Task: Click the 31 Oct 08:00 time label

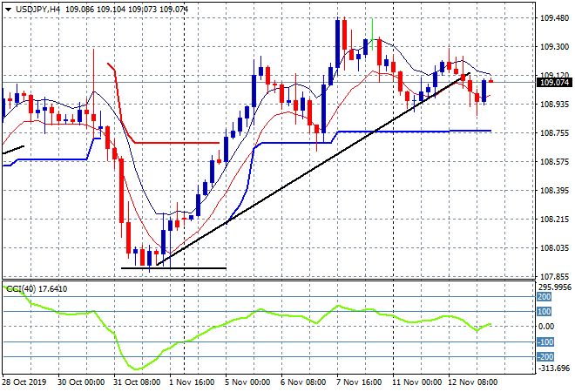Action: pyautogui.click(x=137, y=382)
